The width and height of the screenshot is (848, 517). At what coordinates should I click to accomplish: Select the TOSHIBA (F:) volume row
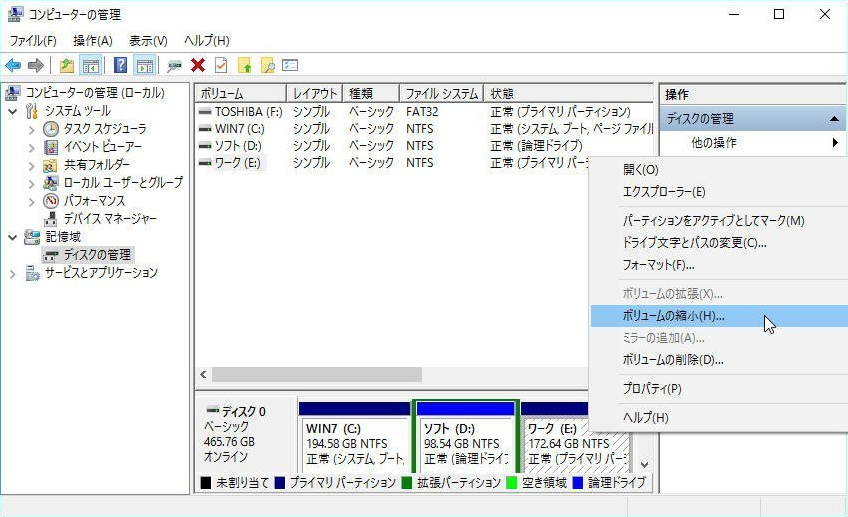point(424,112)
